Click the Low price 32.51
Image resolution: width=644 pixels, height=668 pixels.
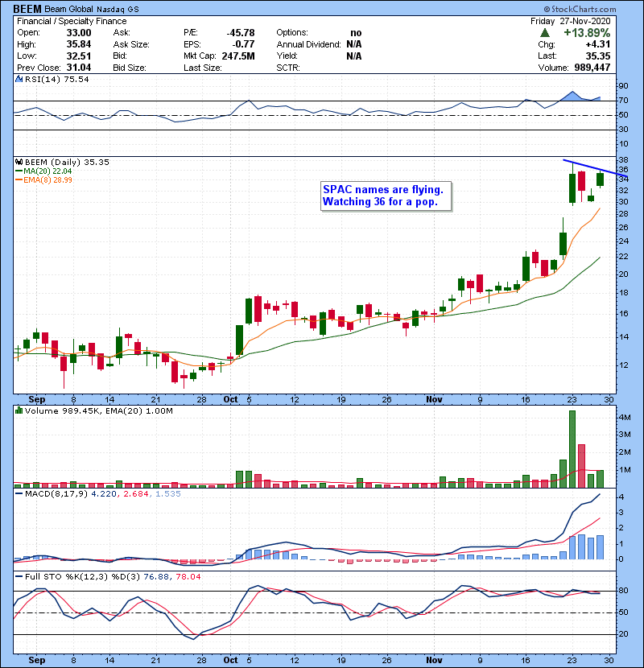(x=79, y=56)
